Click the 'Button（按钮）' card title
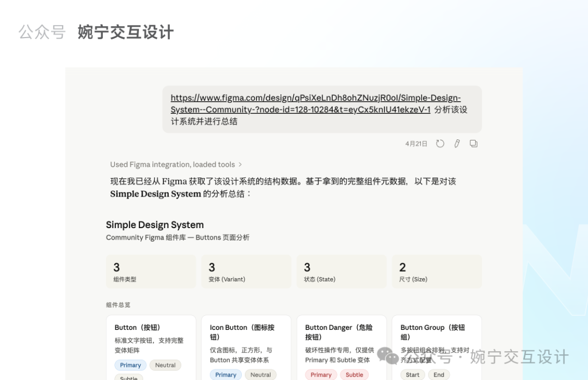The height and width of the screenshot is (380, 588). (x=137, y=328)
